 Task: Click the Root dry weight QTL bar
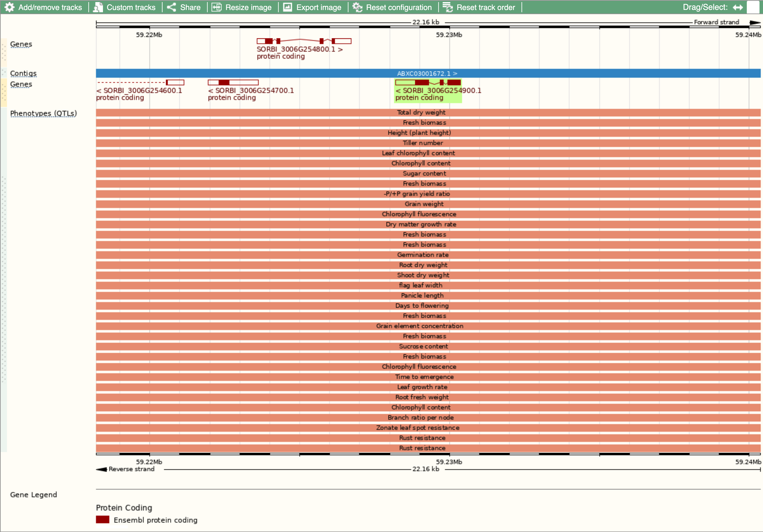(x=428, y=265)
